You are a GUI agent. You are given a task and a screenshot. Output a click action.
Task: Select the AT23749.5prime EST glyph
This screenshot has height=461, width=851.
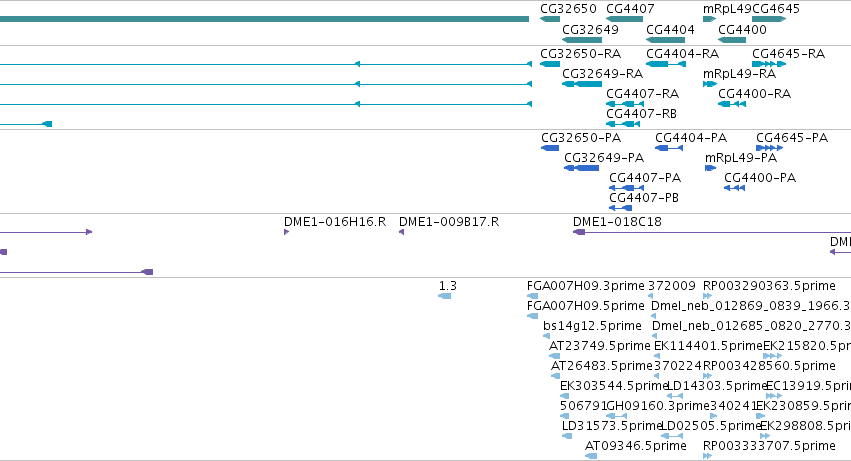pos(554,357)
